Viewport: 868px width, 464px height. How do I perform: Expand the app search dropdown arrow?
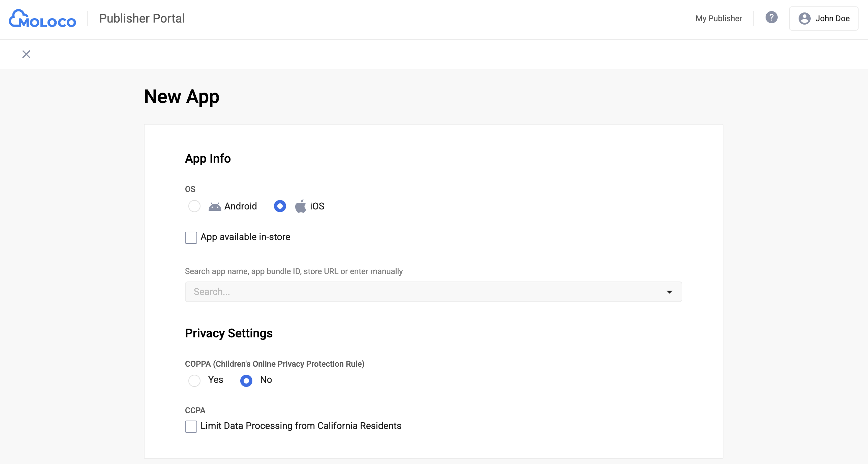[x=669, y=292]
